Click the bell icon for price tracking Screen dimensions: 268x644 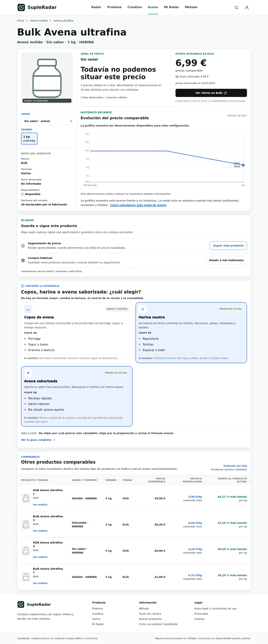point(23,246)
